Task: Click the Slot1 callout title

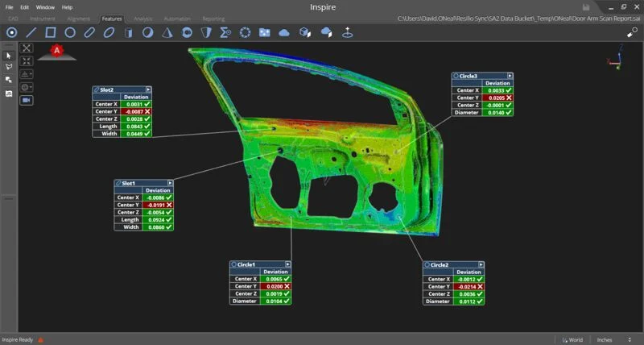Action: (x=128, y=183)
